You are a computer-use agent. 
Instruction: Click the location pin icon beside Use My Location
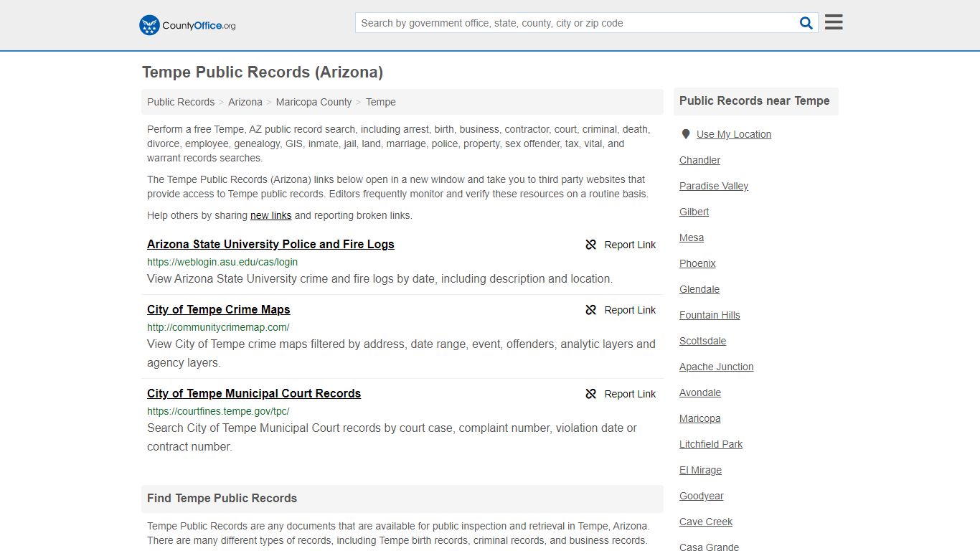686,134
